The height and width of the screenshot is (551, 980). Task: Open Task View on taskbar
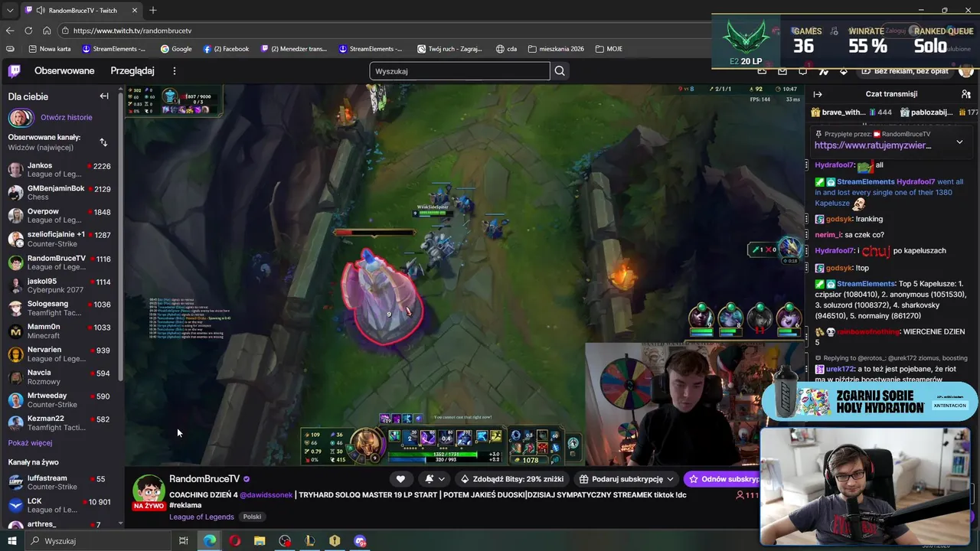click(184, 541)
